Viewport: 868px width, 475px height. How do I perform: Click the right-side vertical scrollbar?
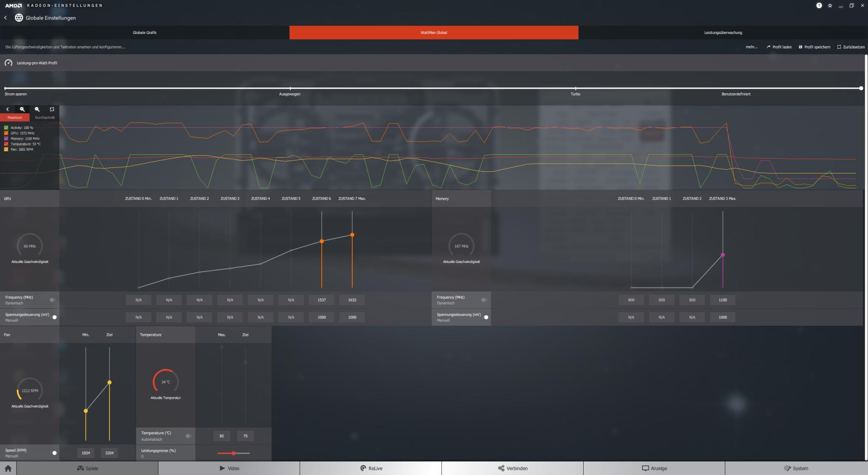click(x=866, y=257)
